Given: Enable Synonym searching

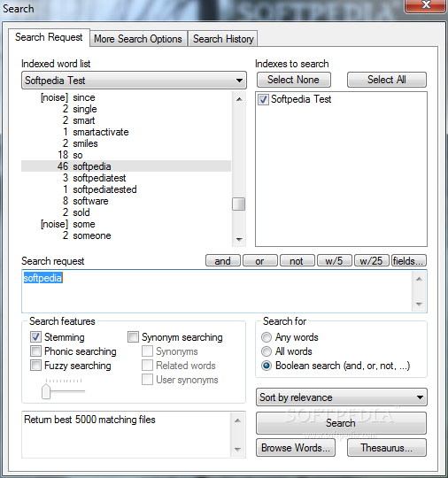Looking at the screenshot, I should point(133,337).
